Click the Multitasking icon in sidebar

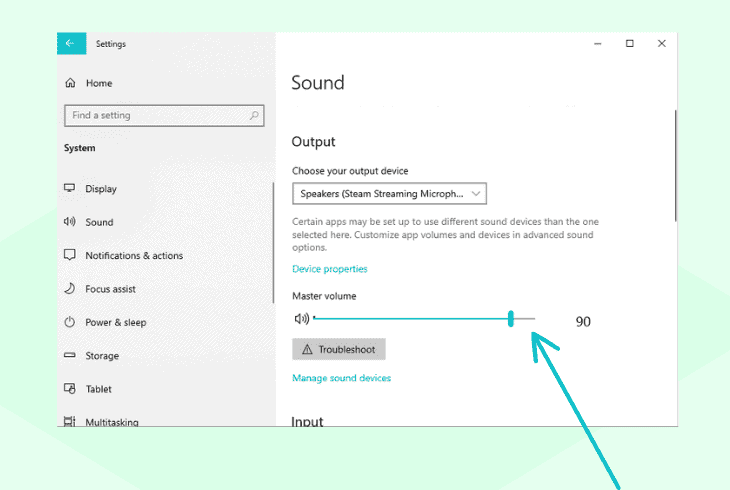[69, 422]
